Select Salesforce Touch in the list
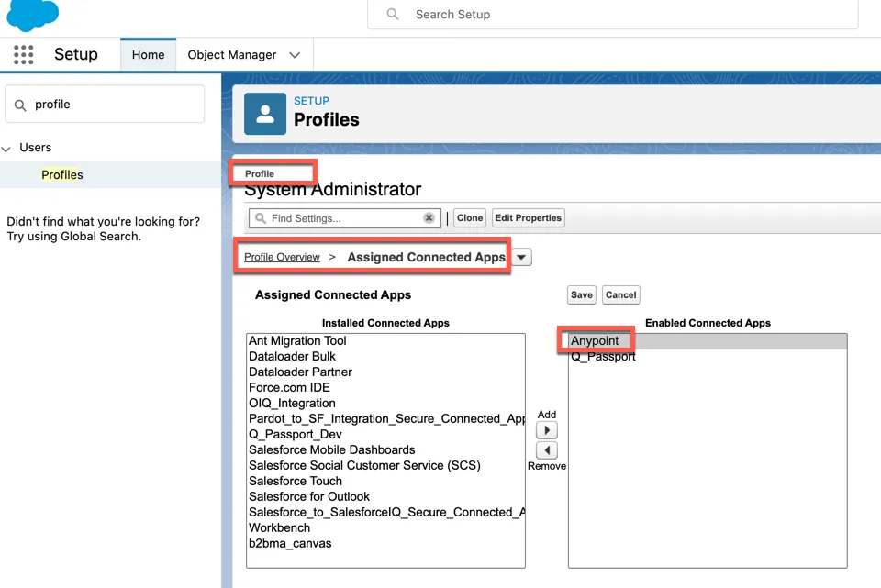Image resolution: width=881 pixels, height=588 pixels. pyautogui.click(x=385, y=482)
